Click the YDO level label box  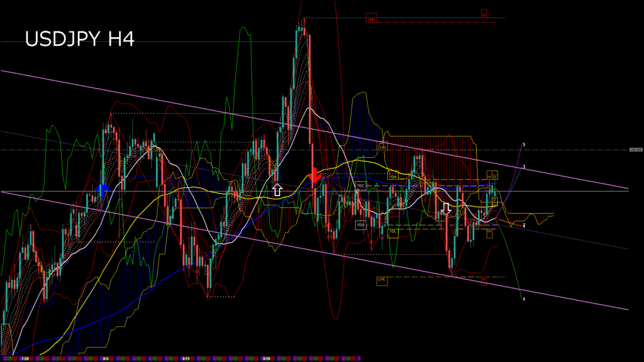click(360, 224)
